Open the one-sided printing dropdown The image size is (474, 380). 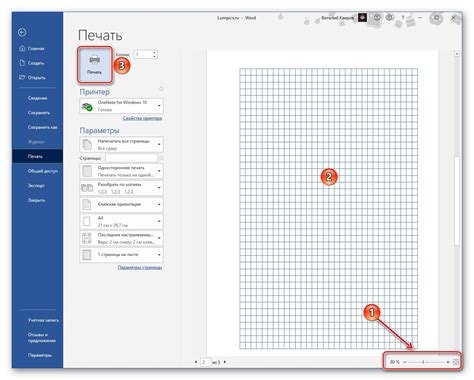(x=121, y=171)
